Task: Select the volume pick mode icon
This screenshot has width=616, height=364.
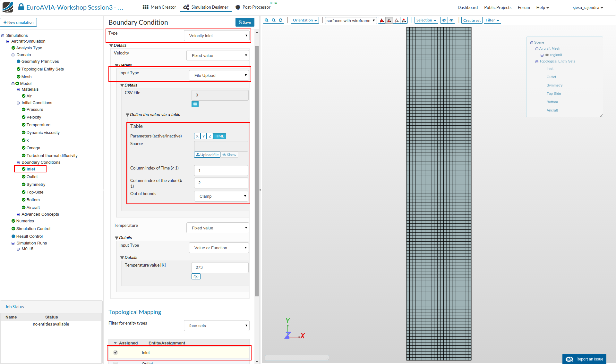Action: (x=381, y=21)
